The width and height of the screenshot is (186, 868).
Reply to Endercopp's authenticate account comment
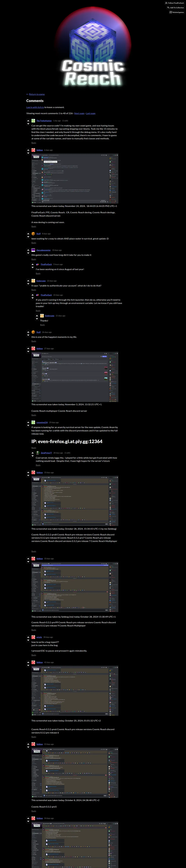[x=34, y=290]
